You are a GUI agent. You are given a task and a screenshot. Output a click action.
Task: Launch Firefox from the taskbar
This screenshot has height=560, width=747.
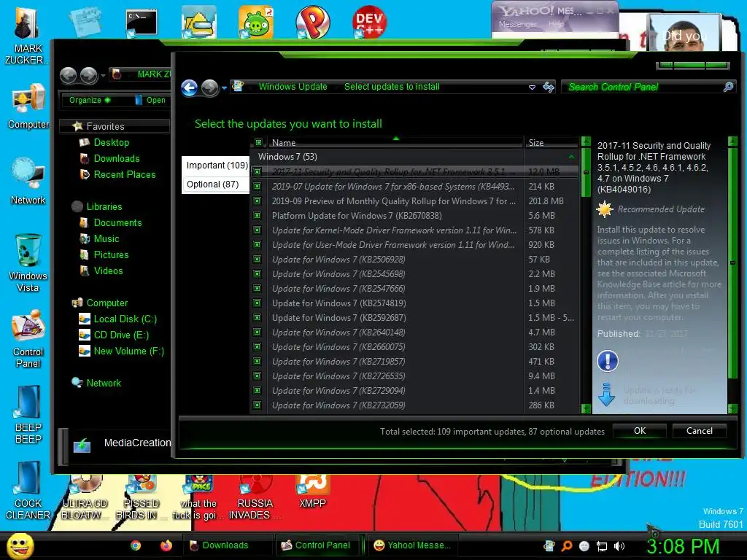(166, 545)
